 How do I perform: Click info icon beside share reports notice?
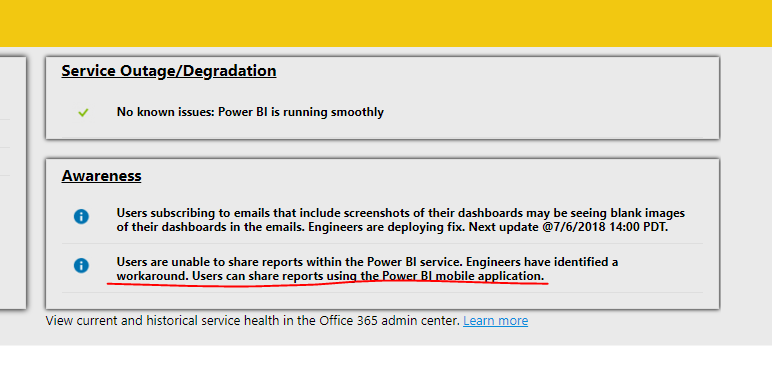coord(81,266)
